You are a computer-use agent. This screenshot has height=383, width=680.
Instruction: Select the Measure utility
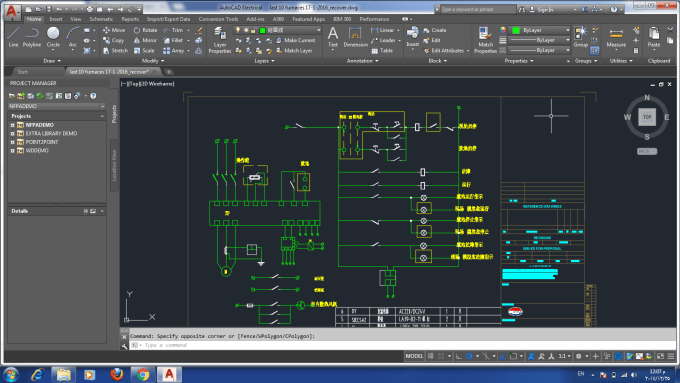(616, 37)
